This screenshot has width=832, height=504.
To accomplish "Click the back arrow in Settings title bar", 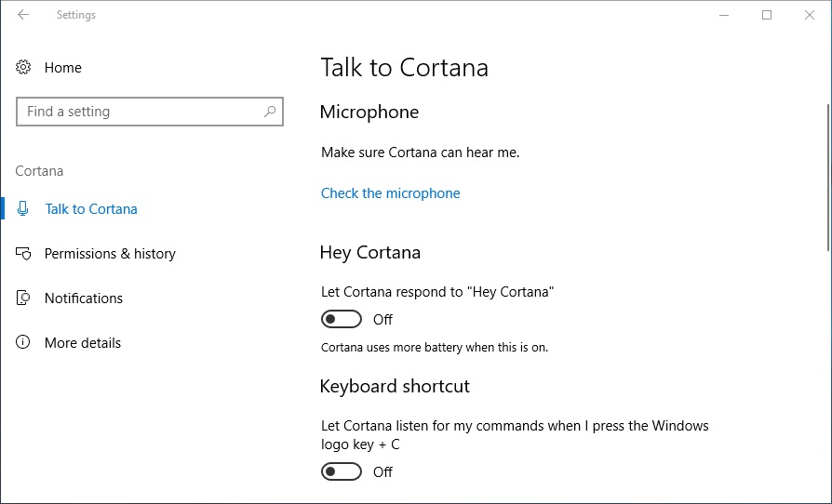I will 23,15.
